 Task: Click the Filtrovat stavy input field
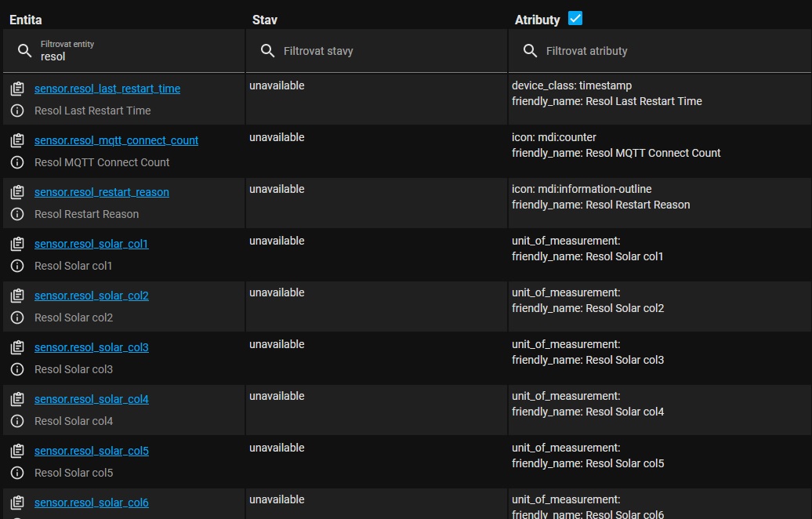tap(353, 50)
